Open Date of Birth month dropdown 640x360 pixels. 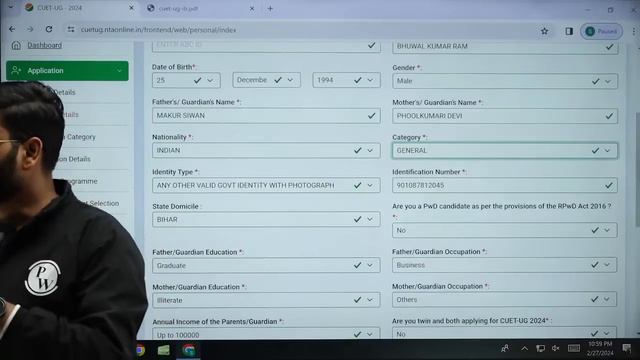click(x=267, y=80)
